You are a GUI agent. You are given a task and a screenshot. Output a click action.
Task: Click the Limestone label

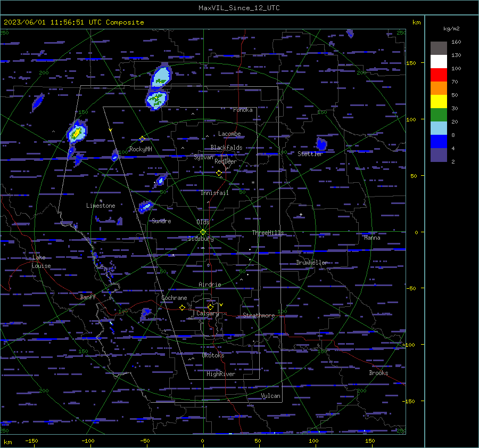pos(101,206)
